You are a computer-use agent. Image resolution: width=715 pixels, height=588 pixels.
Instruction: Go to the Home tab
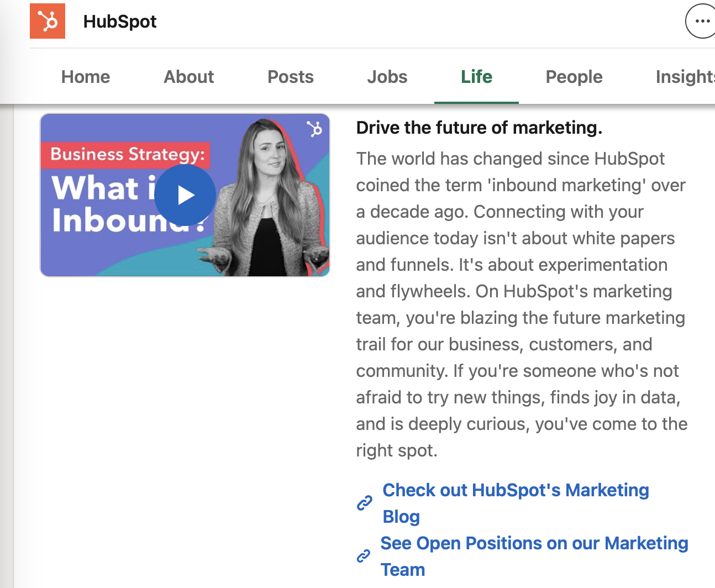[x=86, y=77]
